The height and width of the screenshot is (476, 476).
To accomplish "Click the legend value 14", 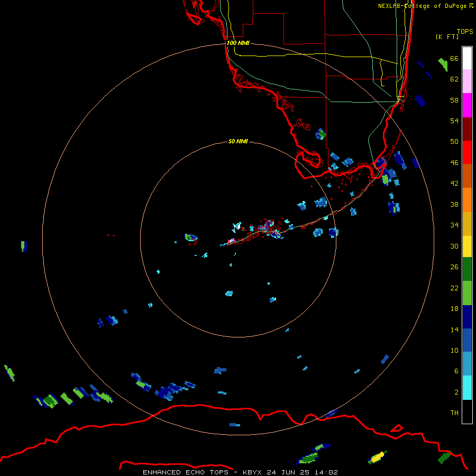I will (454, 329).
